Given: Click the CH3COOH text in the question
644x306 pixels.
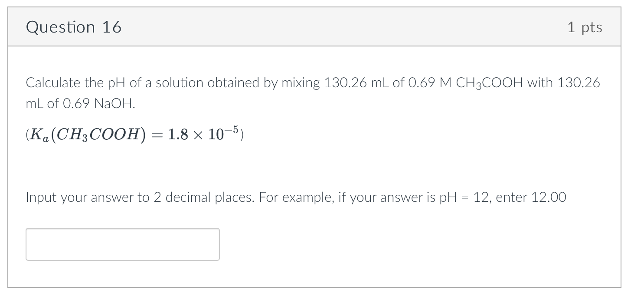Looking at the screenshot, I should tap(489, 82).
